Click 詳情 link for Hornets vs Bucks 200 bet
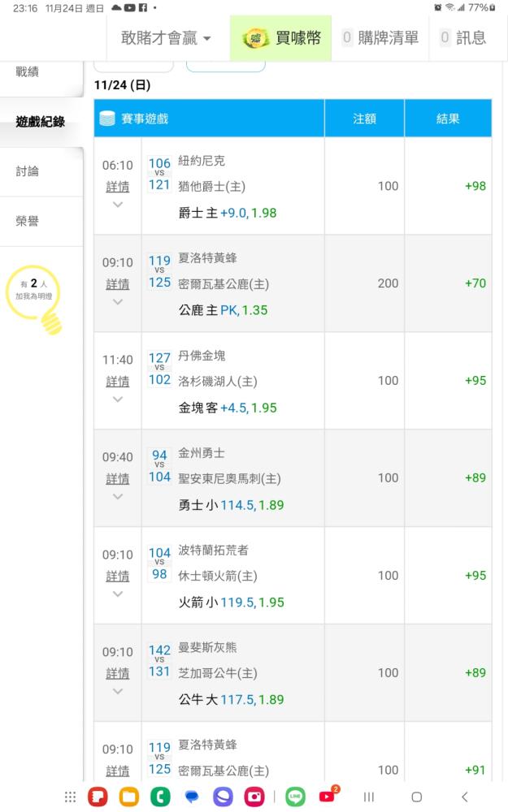The image size is (508, 812). [118, 284]
